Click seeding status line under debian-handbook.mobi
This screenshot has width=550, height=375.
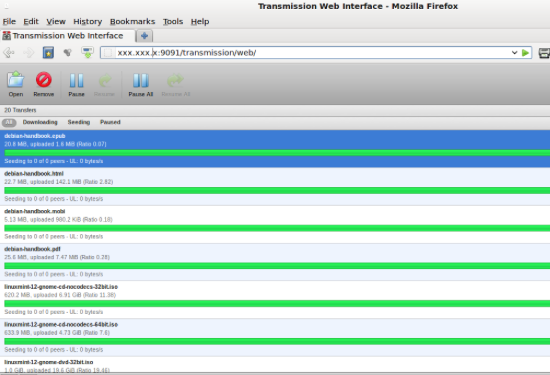[54, 236]
